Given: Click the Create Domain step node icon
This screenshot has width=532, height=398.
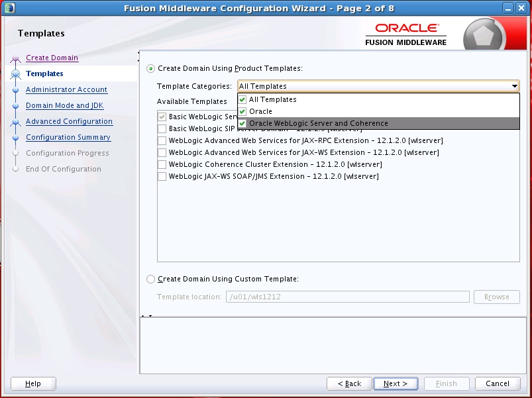Looking at the screenshot, I should pyautogui.click(x=16, y=59).
